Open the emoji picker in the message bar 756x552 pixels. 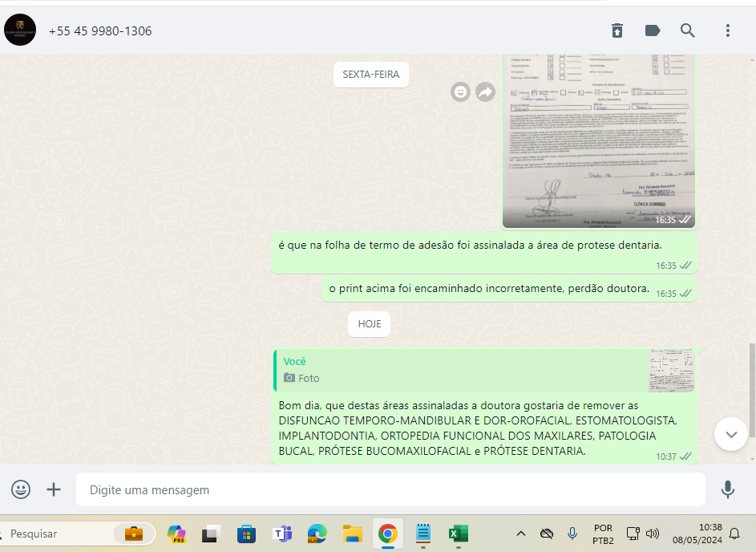click(x=21, y=489)
